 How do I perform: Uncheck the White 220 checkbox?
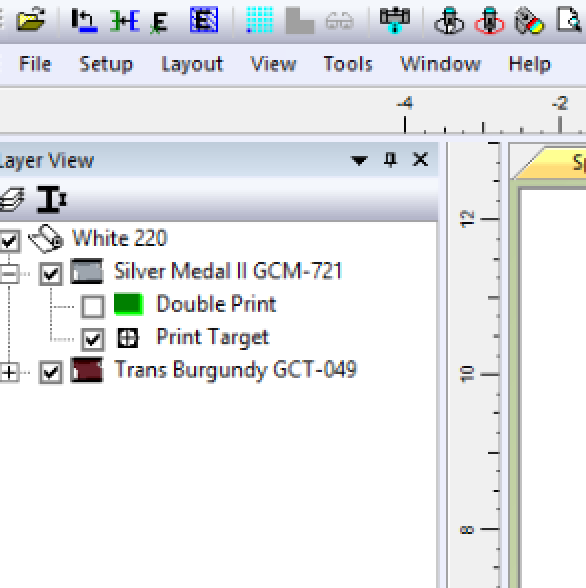click(9, 240)
